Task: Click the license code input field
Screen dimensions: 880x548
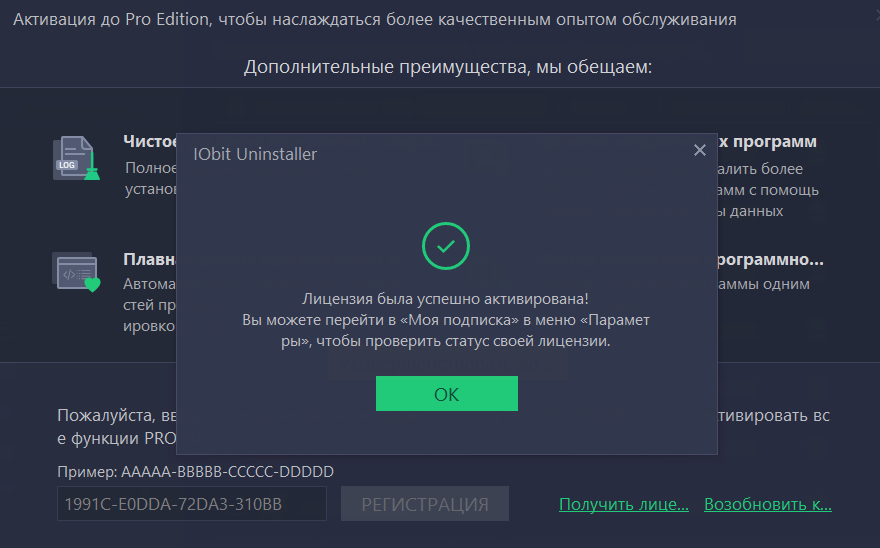Action: (x=192, y=505)
